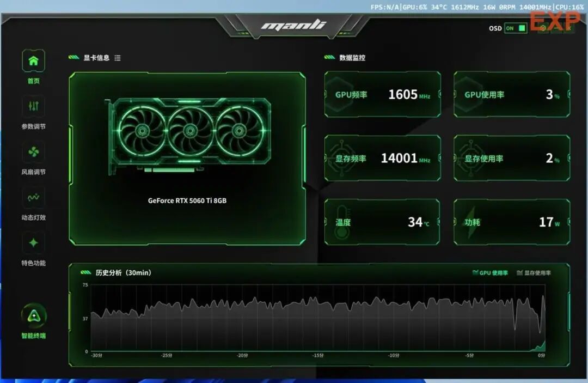Click the GPU频率 label
The image size is (588, 383).
click(351, 95)
